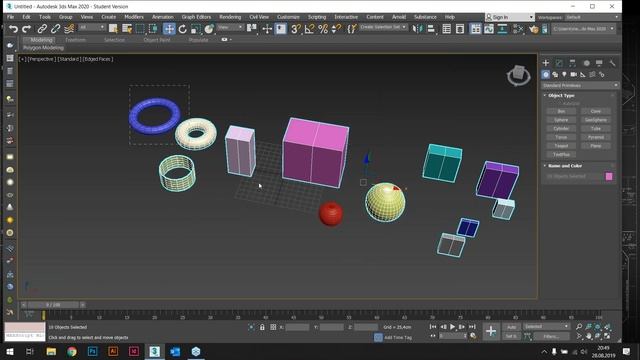Viewport: 640px width, 360px height.
Task: Open the File menu
Action: click(11, 17)
